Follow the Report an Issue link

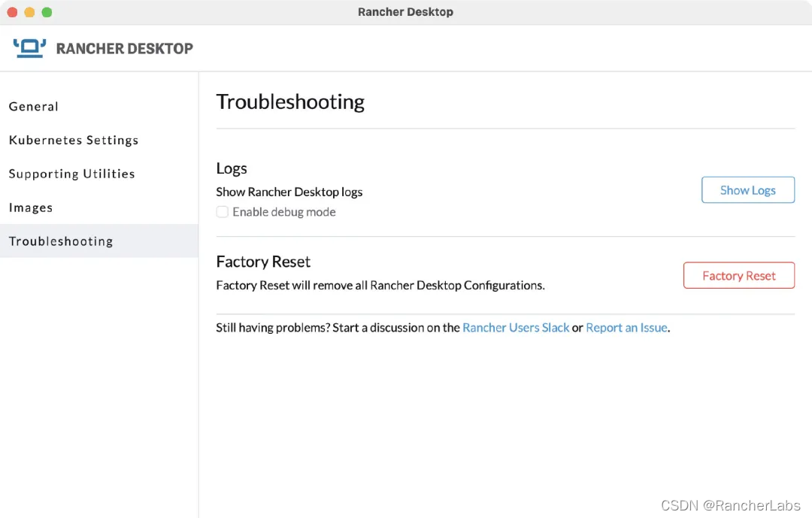pyautogui.click(x=626, y=328)
